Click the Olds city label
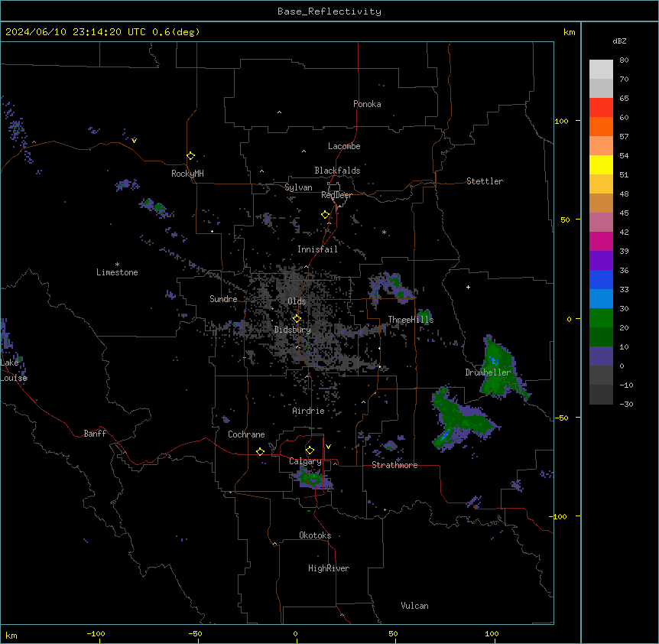Screen dimensions: 659x644 [297, 301]
